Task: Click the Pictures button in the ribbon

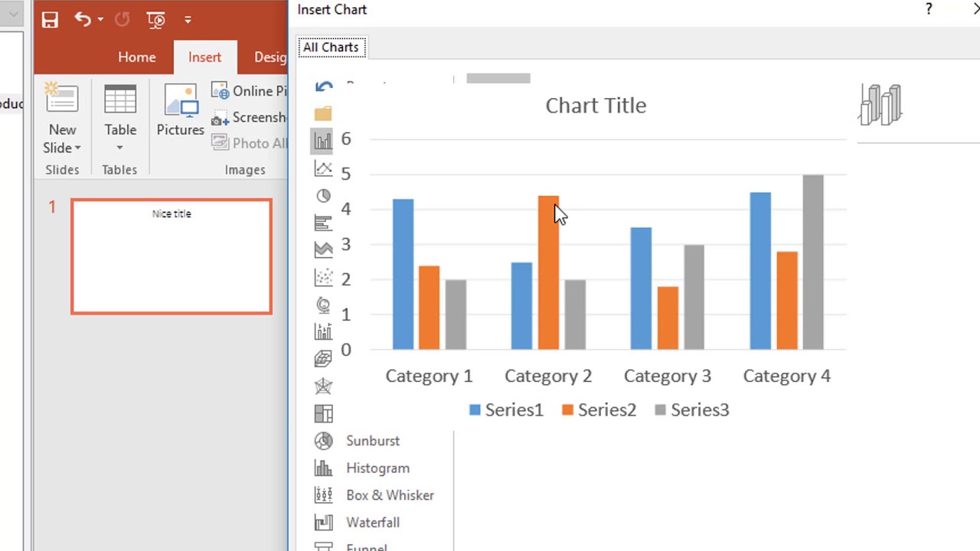Action: pyautogui.click(x=181, y=111)
